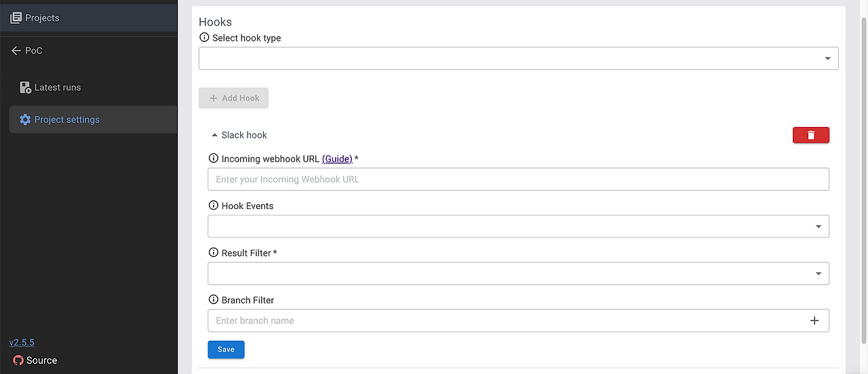Open Latest runs in sidebar
Viewport: 868px width, 374px height.
point(58,88)
